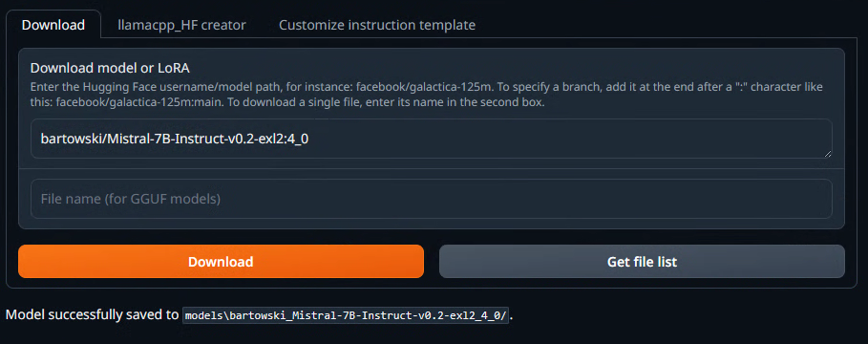Open the Customize instruction template tab
This screenshot has height=344, width=868.
pos(377,25)
